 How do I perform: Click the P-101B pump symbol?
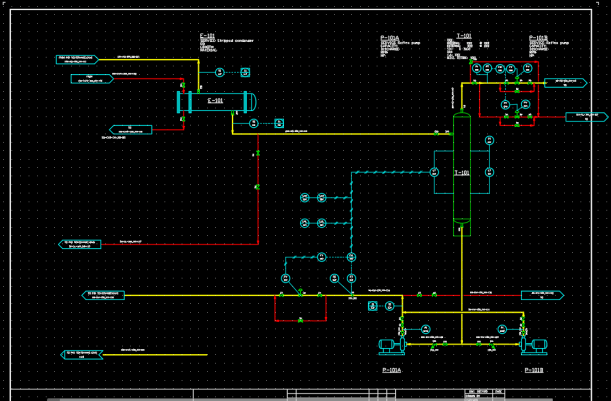(534, 346)
